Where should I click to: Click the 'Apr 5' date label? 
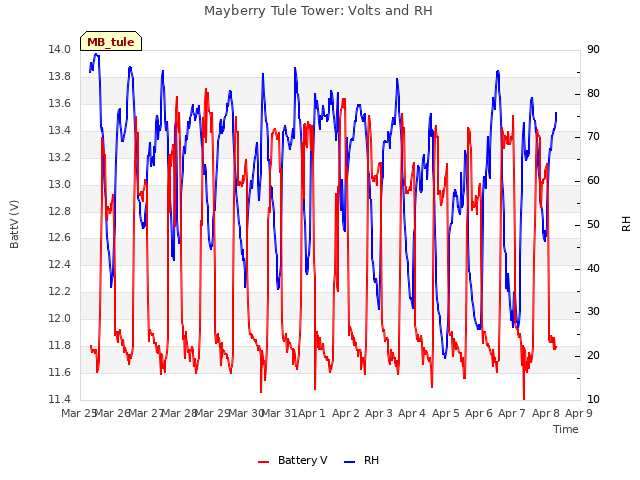446,413
